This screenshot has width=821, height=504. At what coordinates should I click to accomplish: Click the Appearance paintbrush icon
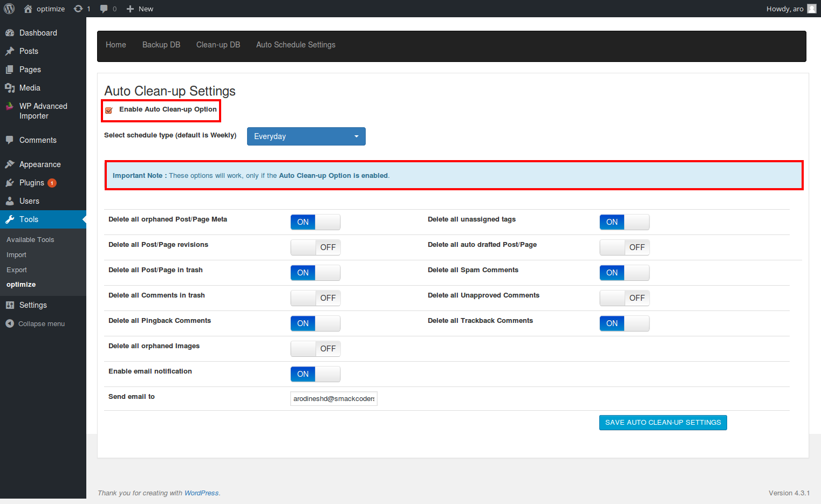click(x=10, y=164)
